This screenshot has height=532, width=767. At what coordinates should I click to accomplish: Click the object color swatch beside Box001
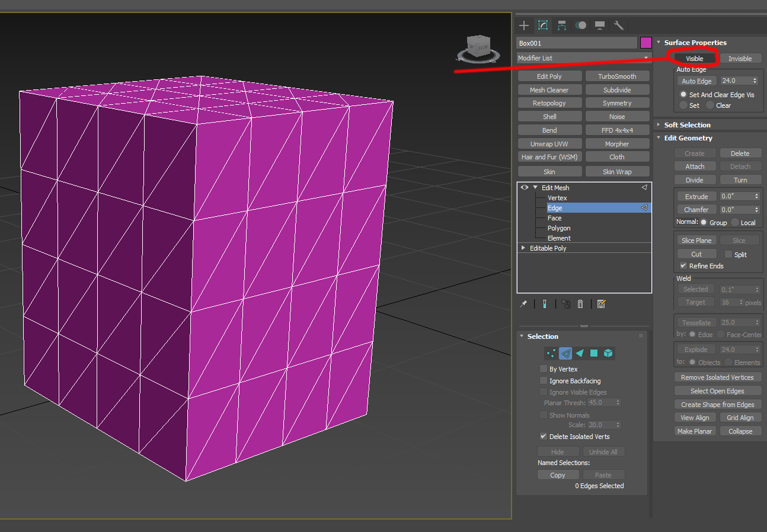coord(646,43)
